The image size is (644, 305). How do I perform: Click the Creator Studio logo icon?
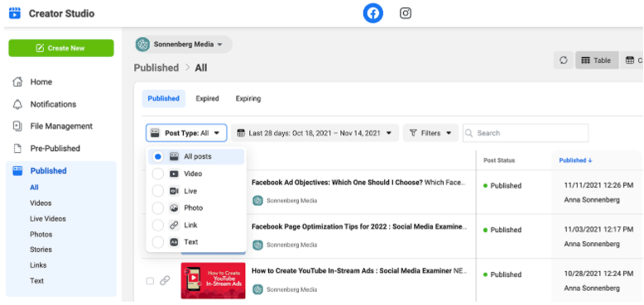click(x=15, y=13)
